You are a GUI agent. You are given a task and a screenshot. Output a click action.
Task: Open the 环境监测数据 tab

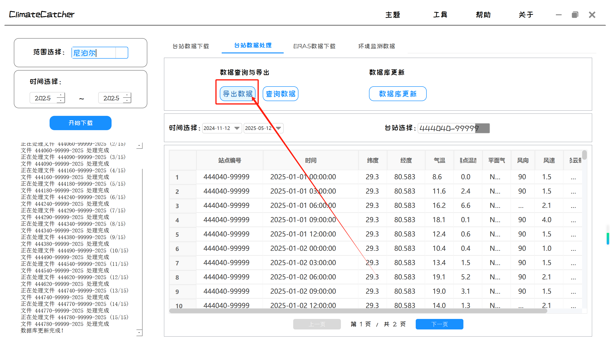point(376,46)
